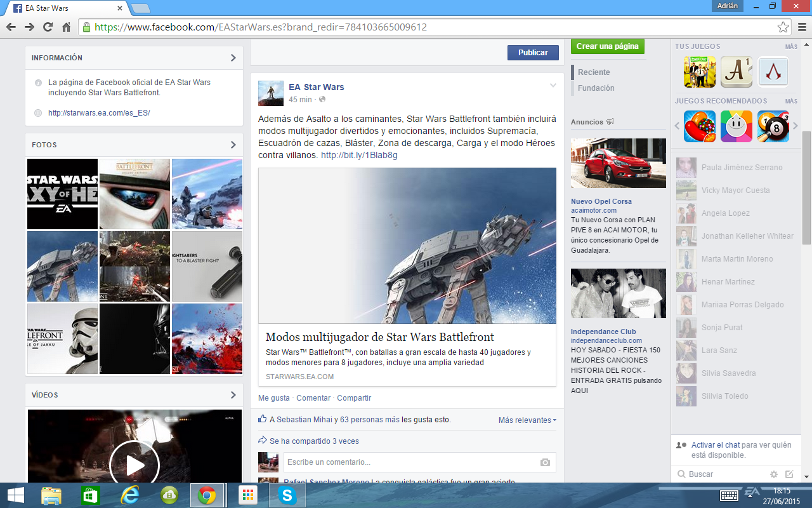
Task: Click EA Star Wars post avatar
Action: 271,93
